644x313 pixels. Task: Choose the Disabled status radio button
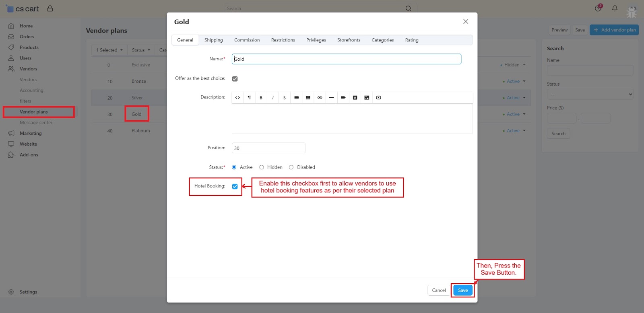(x=291, y=167)
